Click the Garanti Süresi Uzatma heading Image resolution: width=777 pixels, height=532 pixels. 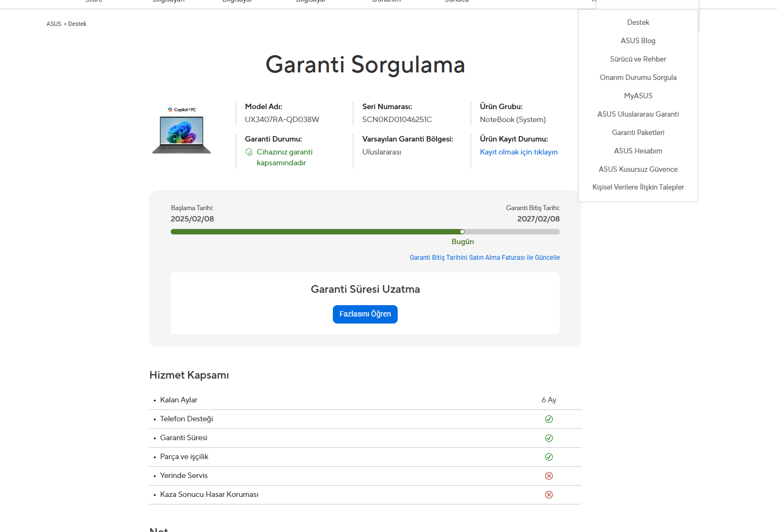tap(365, 289)
